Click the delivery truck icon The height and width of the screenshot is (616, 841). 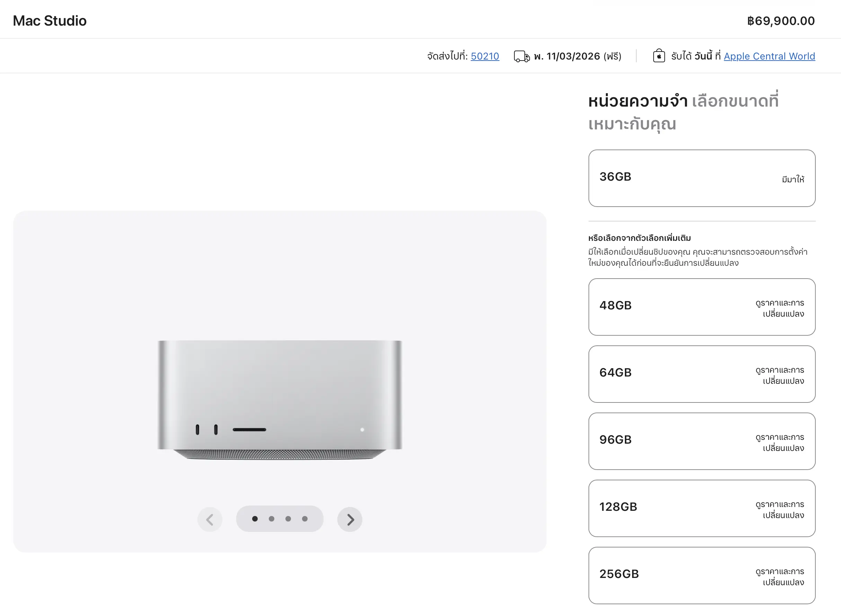(521, 56)
